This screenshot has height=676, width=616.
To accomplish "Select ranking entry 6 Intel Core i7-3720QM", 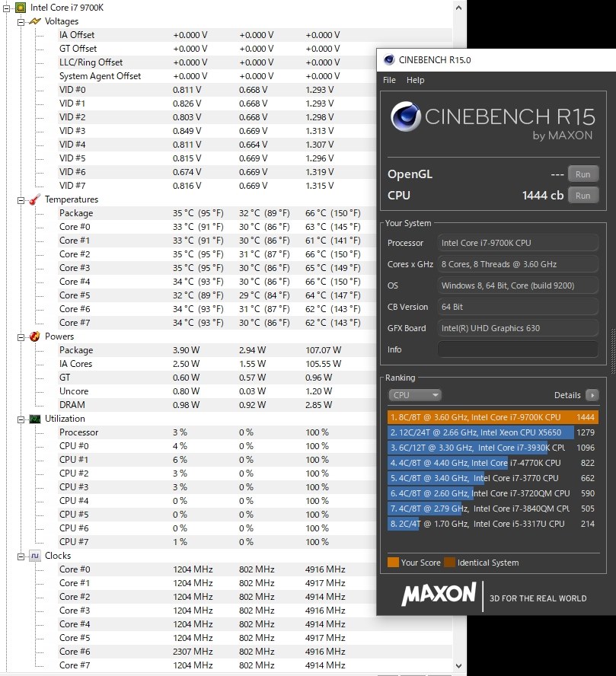I will point(493,493).
